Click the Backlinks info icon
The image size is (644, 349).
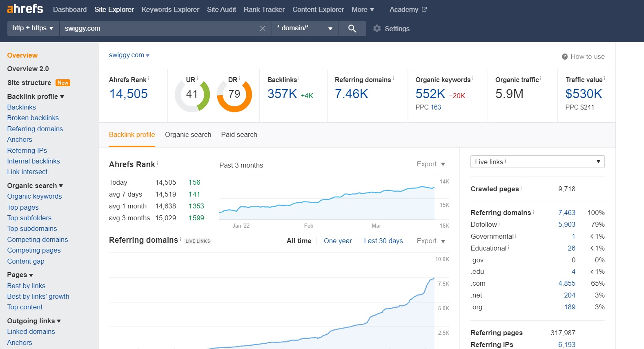(299, 78)
